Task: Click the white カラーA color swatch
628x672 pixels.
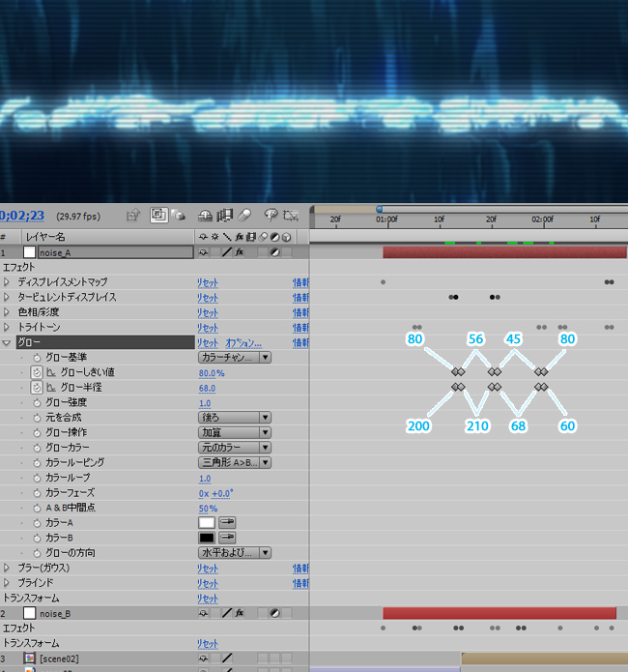Action: tap(207, 522)
